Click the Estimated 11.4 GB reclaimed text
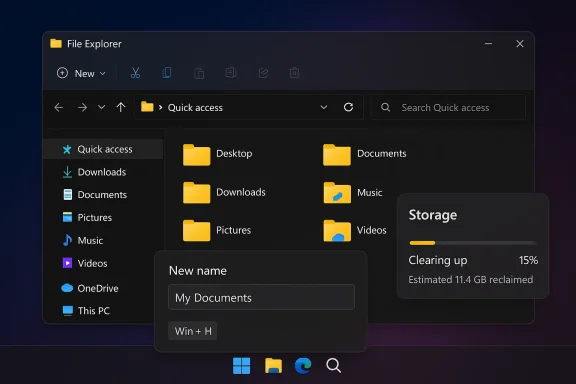The width and height of the screenshot is (576, 384). point(471,280)
